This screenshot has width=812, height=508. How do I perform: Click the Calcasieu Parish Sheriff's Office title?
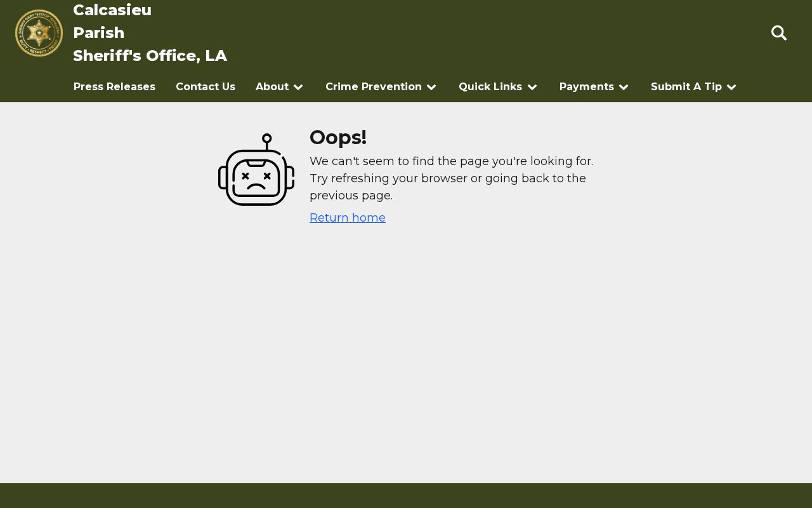150,33
